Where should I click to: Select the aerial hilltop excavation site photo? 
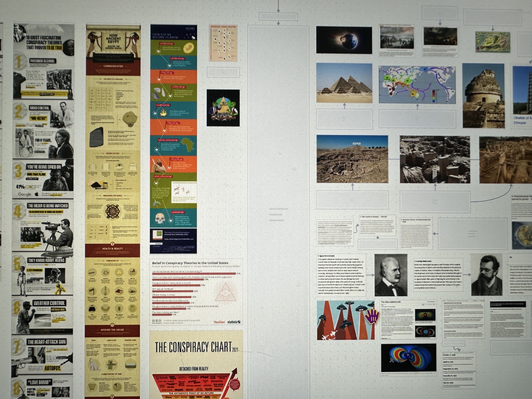coord(352,159)
